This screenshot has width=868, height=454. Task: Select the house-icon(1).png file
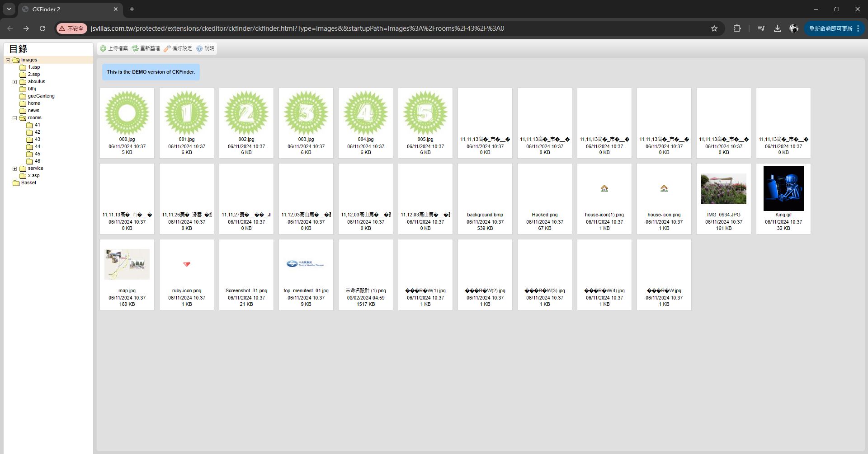[604, 198]
